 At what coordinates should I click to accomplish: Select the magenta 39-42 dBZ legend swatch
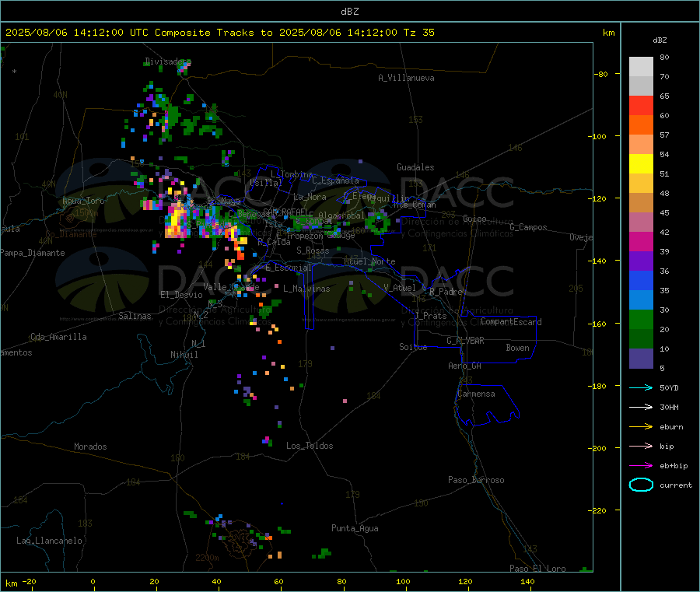tap(641, 241)
